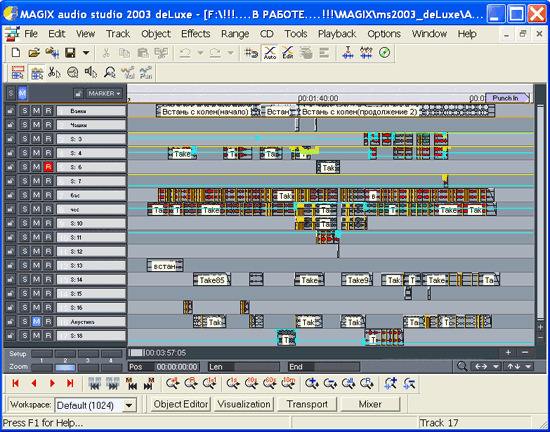The image size is (550, 432).
Task: Click the zoom 1:1 icon
Action: tap(209, 383)
